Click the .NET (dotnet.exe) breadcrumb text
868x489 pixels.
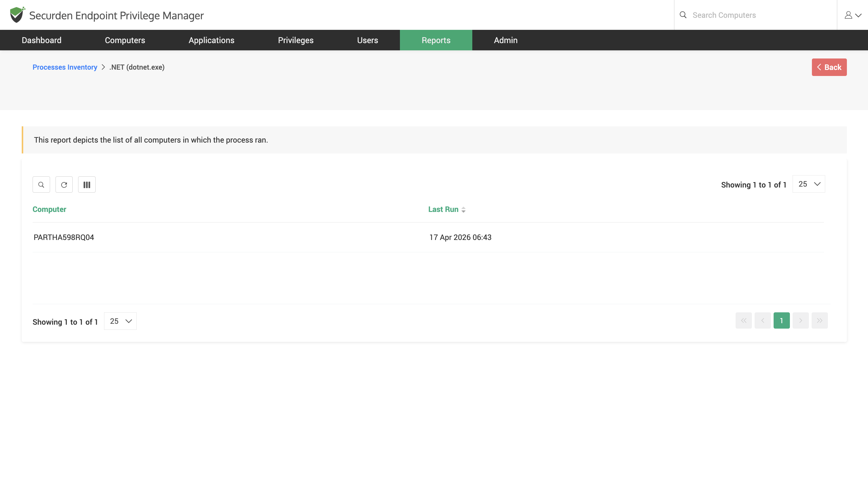[137, 67]
